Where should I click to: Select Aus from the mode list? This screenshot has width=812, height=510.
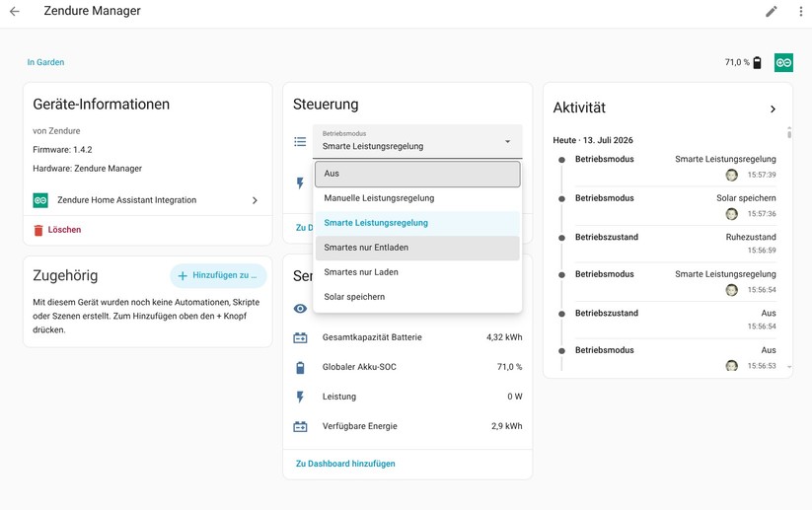tap(417, 174)
